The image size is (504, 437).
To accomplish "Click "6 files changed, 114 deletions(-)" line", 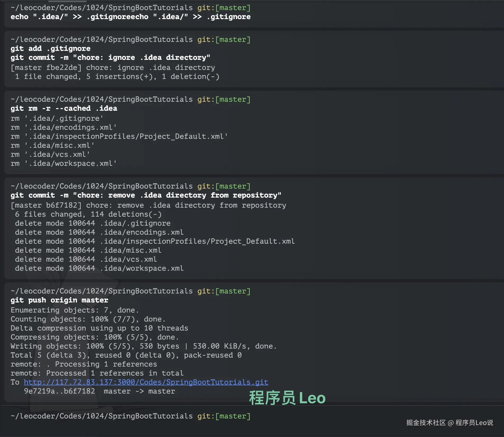I will click(x=88, y=214).
